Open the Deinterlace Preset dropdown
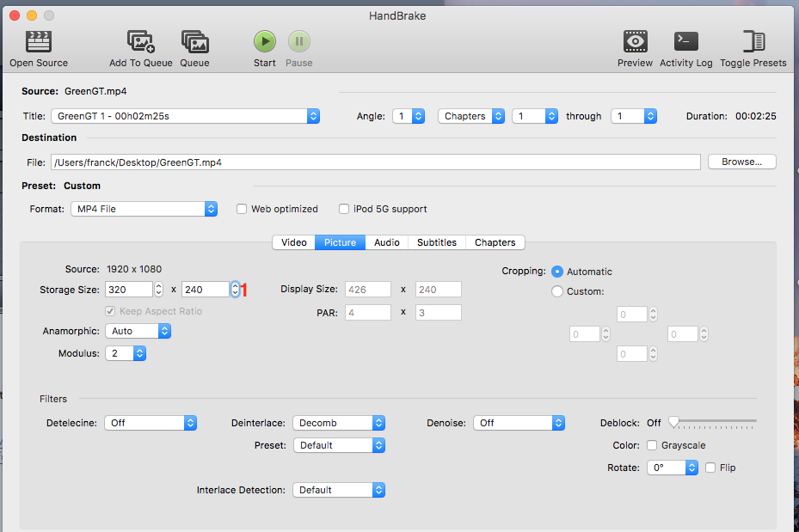Screen dimensions: 799x532 340,445
